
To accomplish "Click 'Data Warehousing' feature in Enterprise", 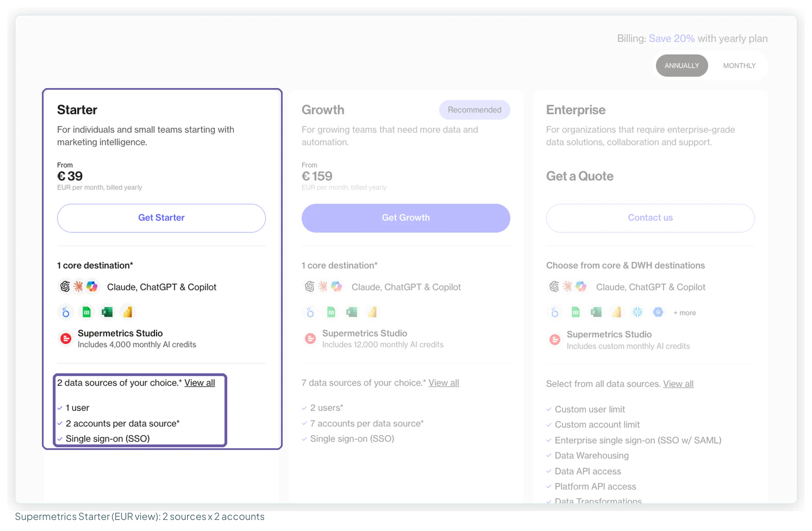I will pyautogui.click(x=592, y=456).
